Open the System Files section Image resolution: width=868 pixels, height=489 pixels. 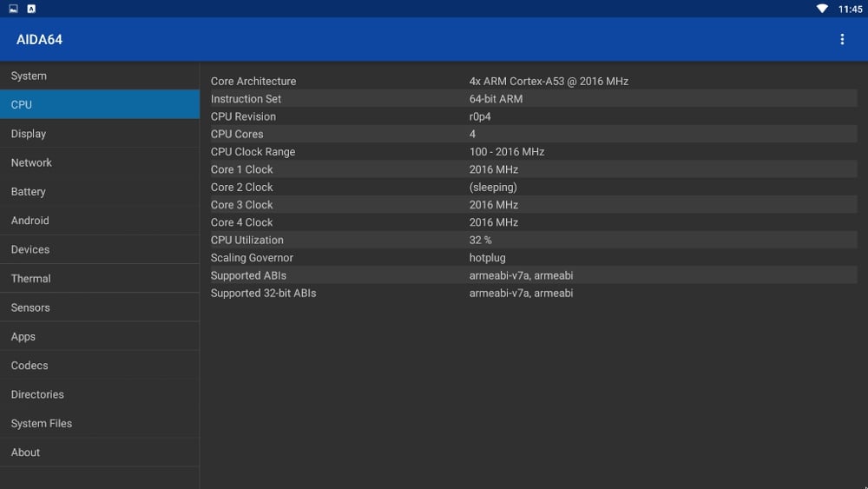[100, 423]
